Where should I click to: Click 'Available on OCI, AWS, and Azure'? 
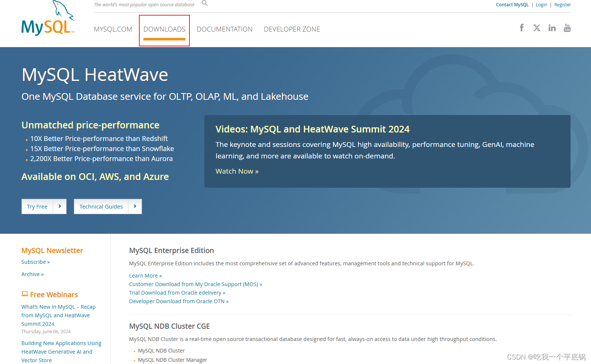95,177
